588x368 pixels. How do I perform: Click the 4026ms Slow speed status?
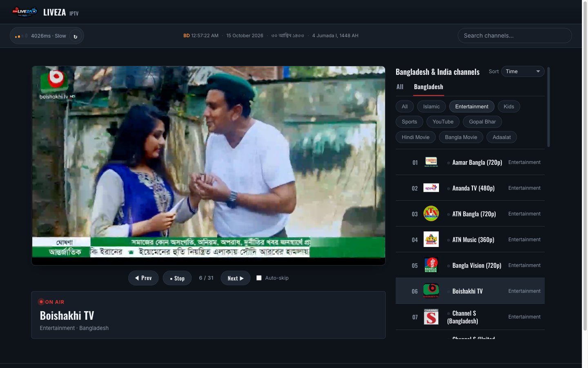pos(49,36)
